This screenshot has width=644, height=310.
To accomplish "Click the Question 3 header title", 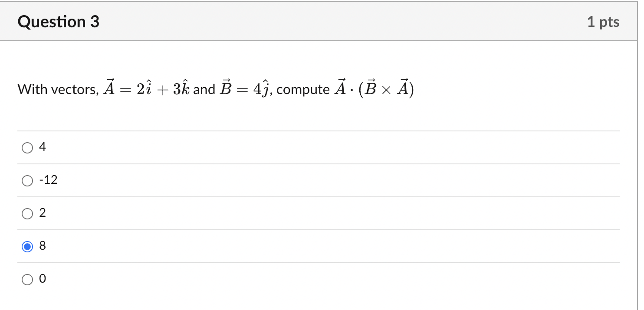I will pyautogui.click(x=58, y=21).
